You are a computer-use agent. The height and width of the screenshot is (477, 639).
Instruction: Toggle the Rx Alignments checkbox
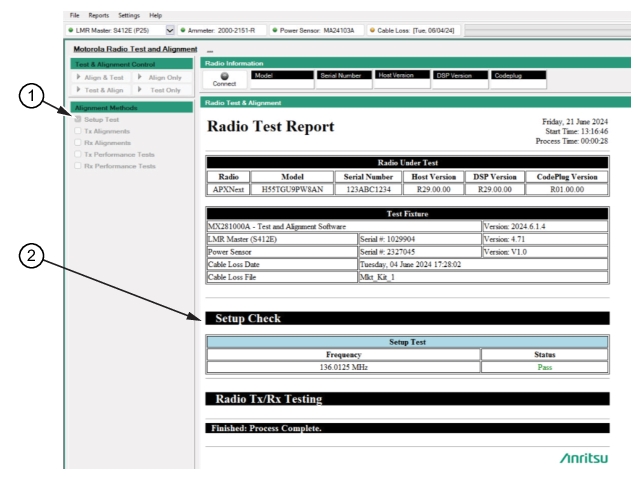(x=77, y=142)
